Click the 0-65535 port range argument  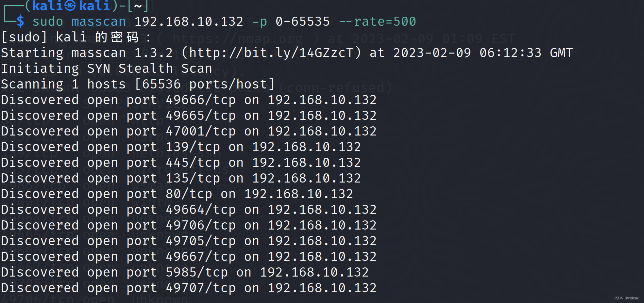(302, 22)
